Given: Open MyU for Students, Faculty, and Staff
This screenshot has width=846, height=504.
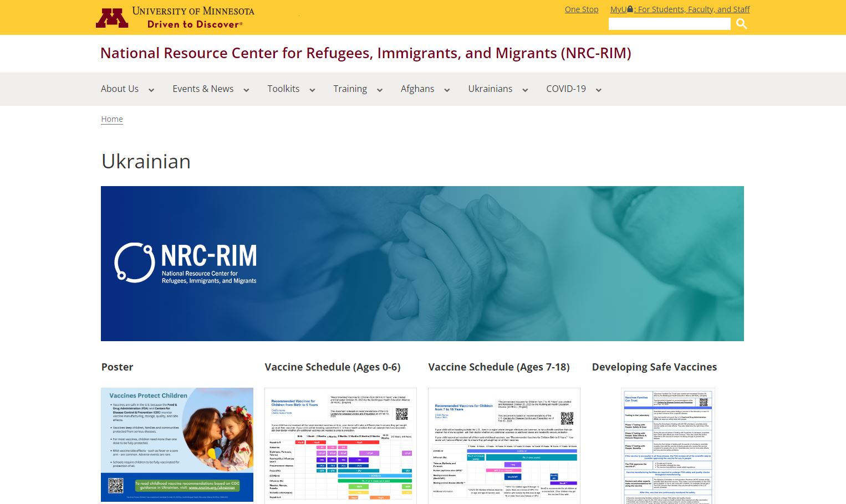Looking at the screenshot, I should [680, 9].
